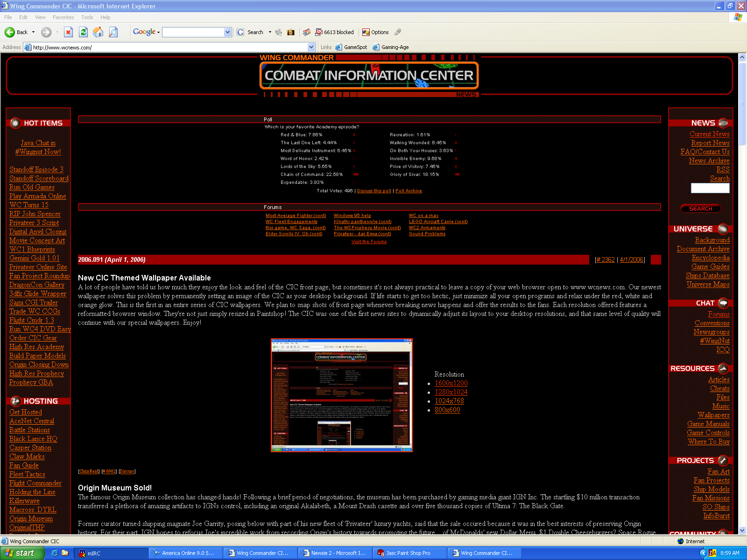Open the Favorites menu
Screen dimensions: 747x560
point(63,17)
